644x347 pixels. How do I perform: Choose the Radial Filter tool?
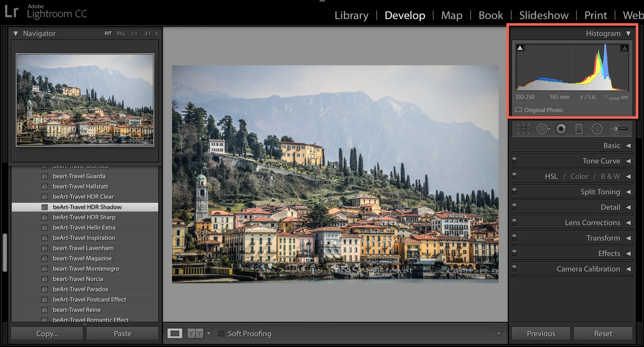(x=597, y=129)
